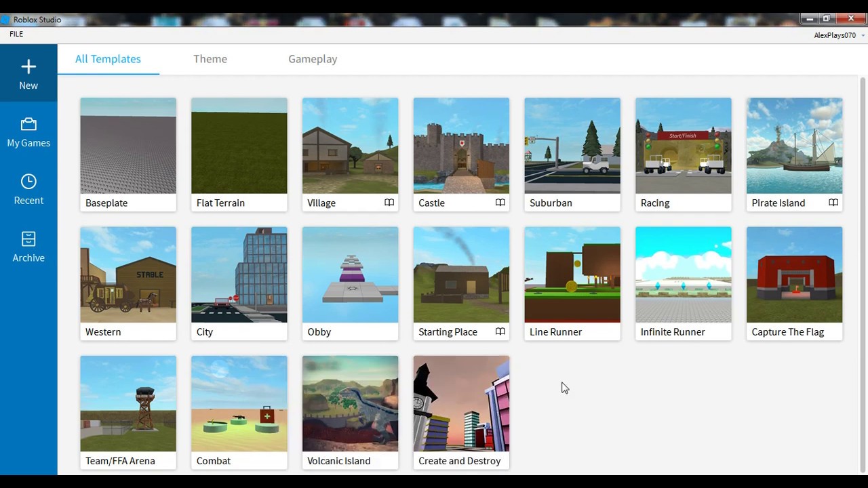Select the Flat Terrain template thumbnail
Image resolution: width=868 pixels, height=488 pixels.
pos(239,146)
